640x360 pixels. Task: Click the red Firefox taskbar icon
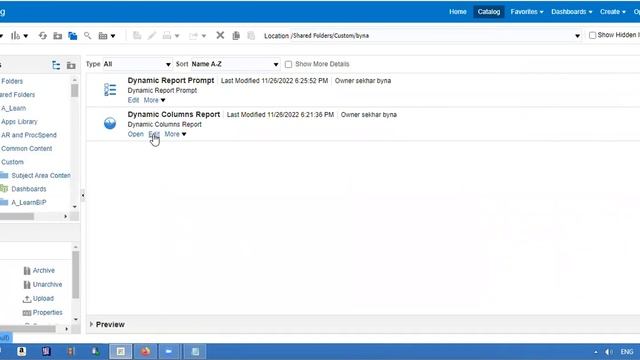[145, 351]
